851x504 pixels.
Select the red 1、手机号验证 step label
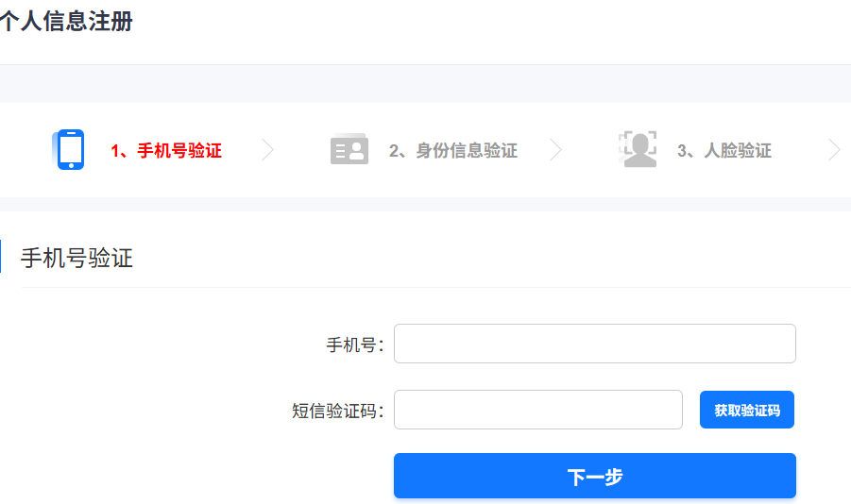coord(166,151)
